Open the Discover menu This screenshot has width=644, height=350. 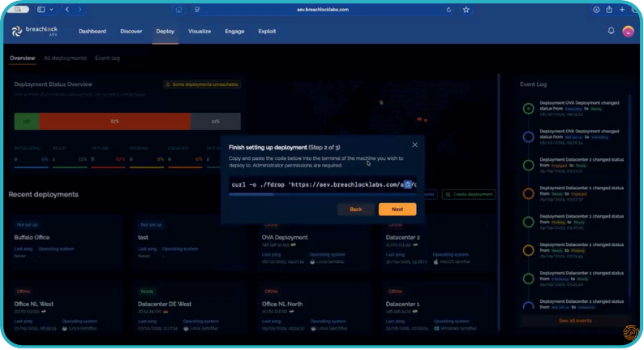click(131, 31)
